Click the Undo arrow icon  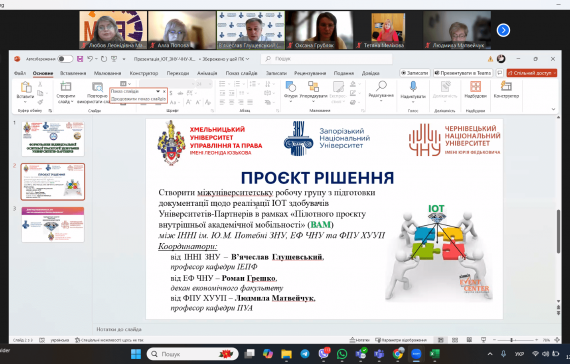tap(90, 59)
